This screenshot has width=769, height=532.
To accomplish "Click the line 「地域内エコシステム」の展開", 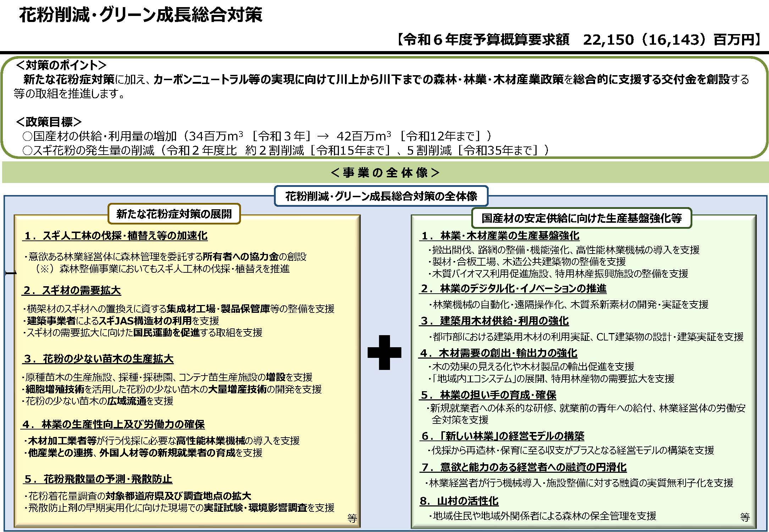I will click(551, 378).
